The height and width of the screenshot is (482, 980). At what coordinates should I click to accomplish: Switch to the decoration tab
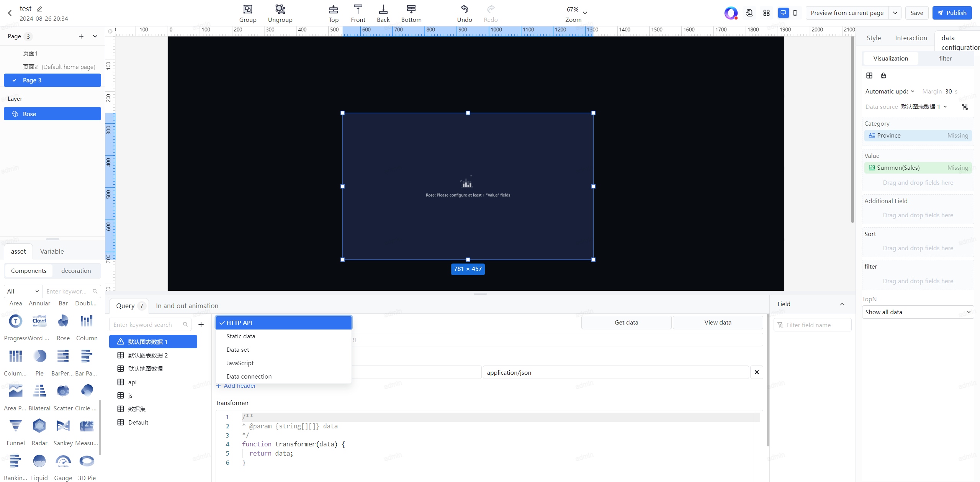[76, 271]
